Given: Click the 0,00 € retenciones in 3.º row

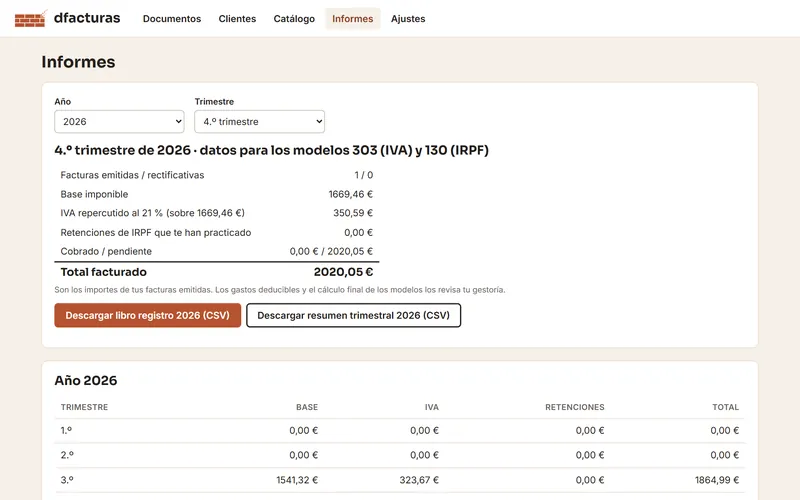Looking at the screenshot, I should [590, 480].
